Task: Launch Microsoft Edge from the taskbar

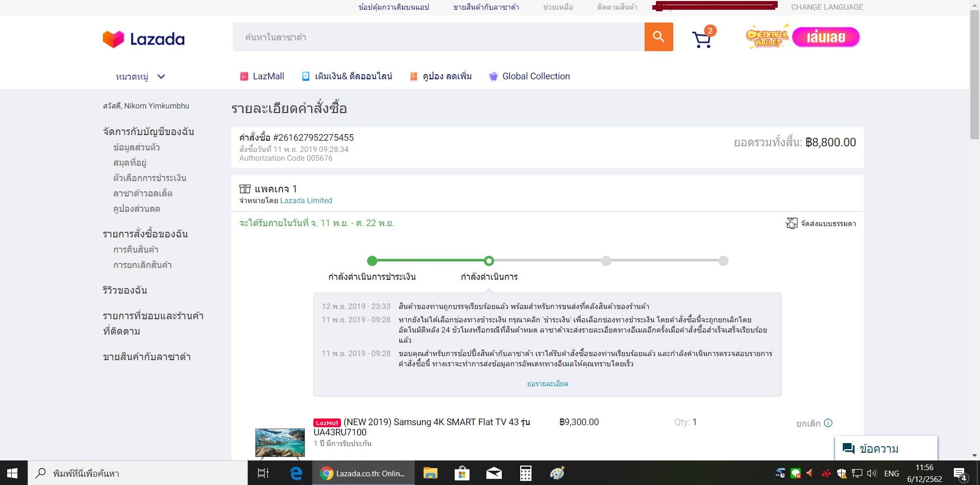Action: tap(296, 473)
